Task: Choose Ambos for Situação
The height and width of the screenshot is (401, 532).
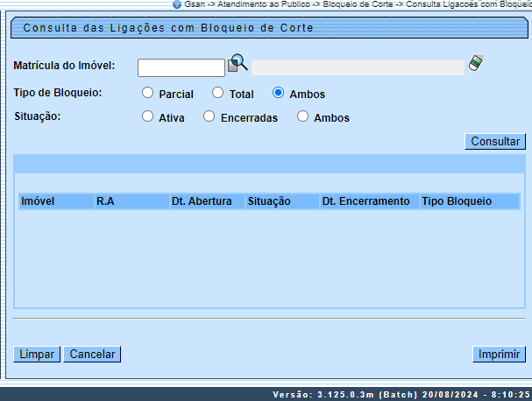Action: pos(303,117)
